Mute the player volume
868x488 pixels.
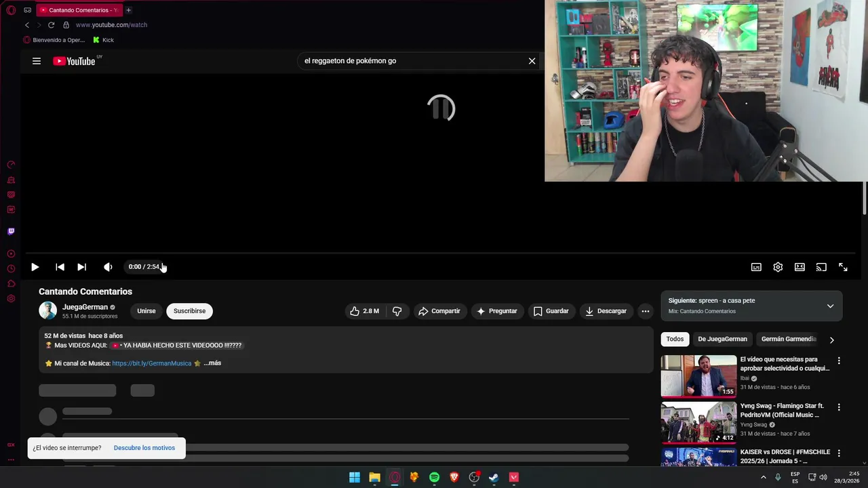(x=108, y=267)
